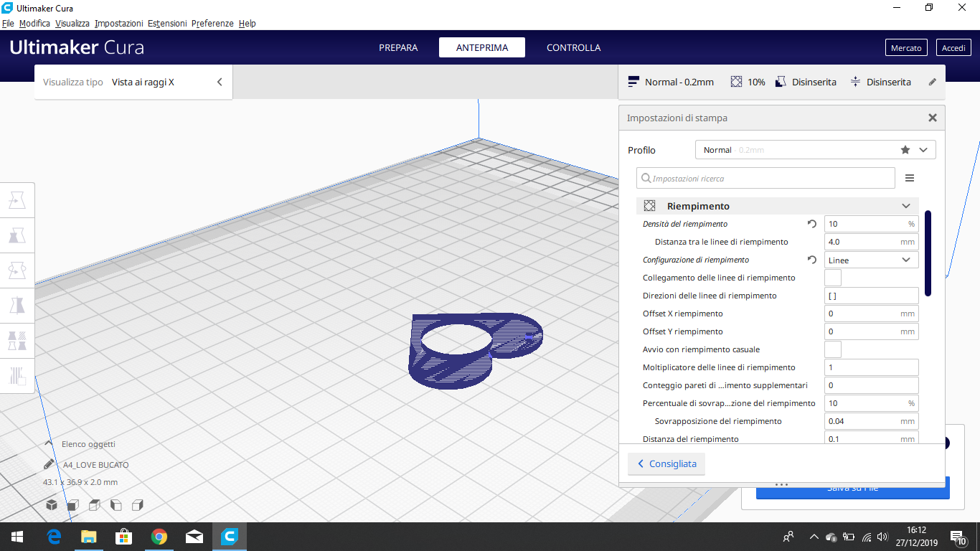The height and width of the screenshot is (551, 980).
Task: Open the Support Blocker tool
Action: click(x=17, y=375)
